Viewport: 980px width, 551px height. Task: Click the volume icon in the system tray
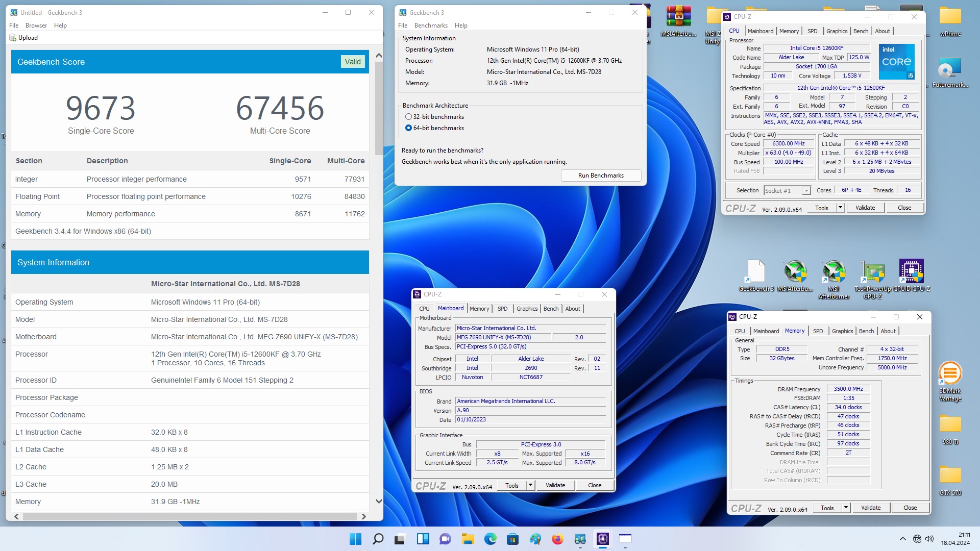[929, 539]
